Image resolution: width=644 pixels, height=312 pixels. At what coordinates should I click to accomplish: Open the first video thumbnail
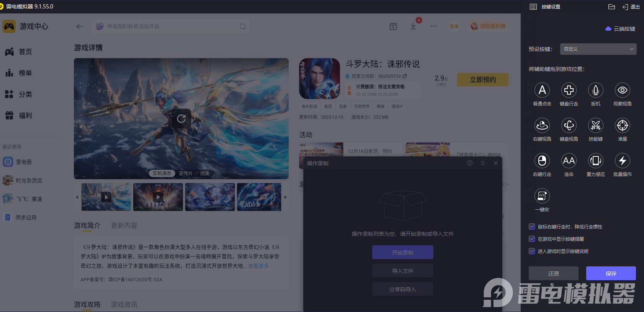[x=106, y=197]
